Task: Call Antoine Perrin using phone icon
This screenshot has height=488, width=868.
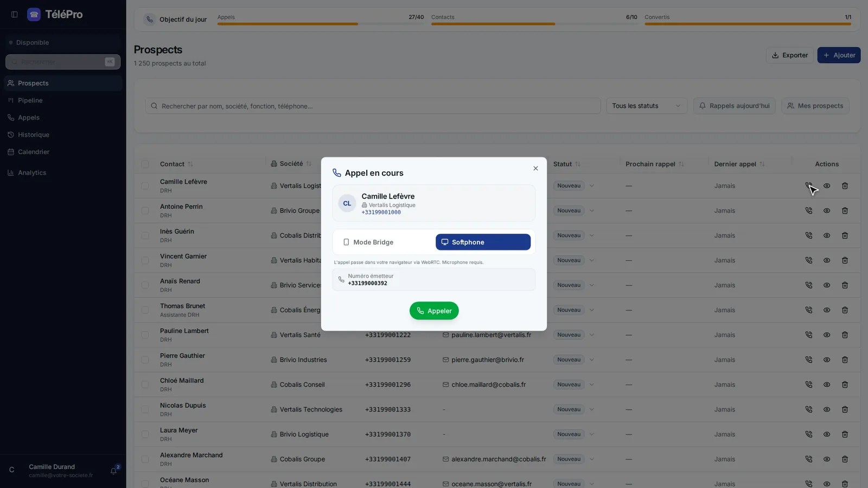Action: tap(809, 210)
